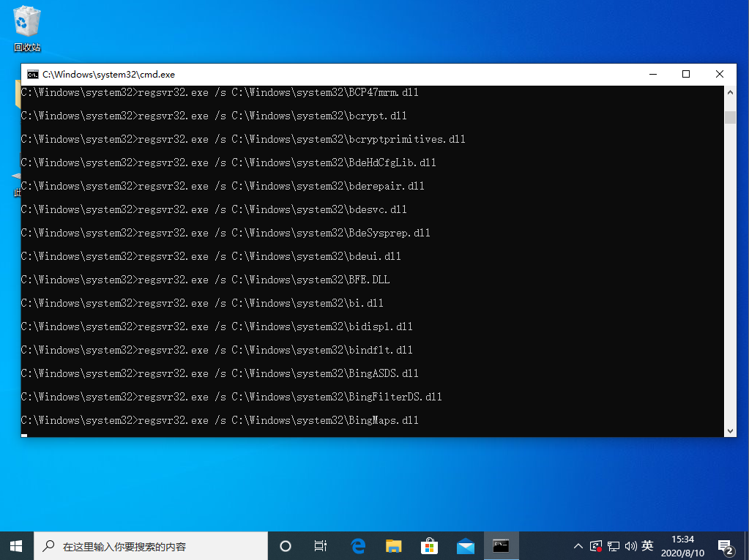Click the cmd window scrollbar down arrow
This screenshot has width=749, height=560.
(x=730, y=430)
